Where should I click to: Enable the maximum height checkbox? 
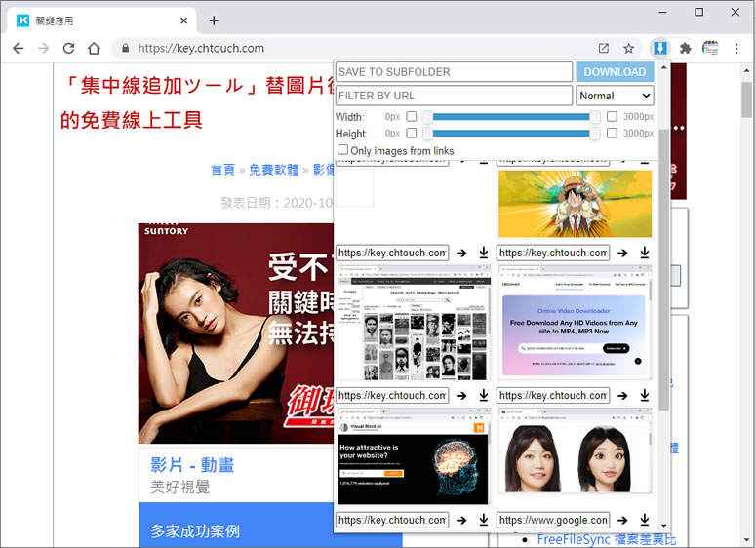tap(612, 134)
